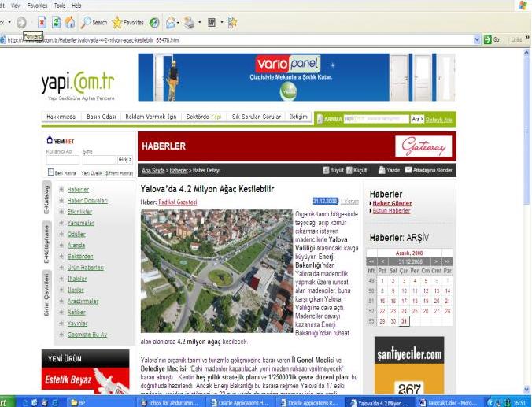The height and width of the screenshot is (407, 532).
Task: Click the Ara search button
Action: [x=417, y=119]
